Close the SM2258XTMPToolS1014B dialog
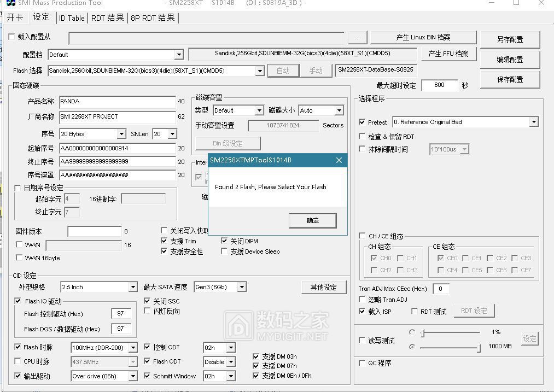 point(339,160)
